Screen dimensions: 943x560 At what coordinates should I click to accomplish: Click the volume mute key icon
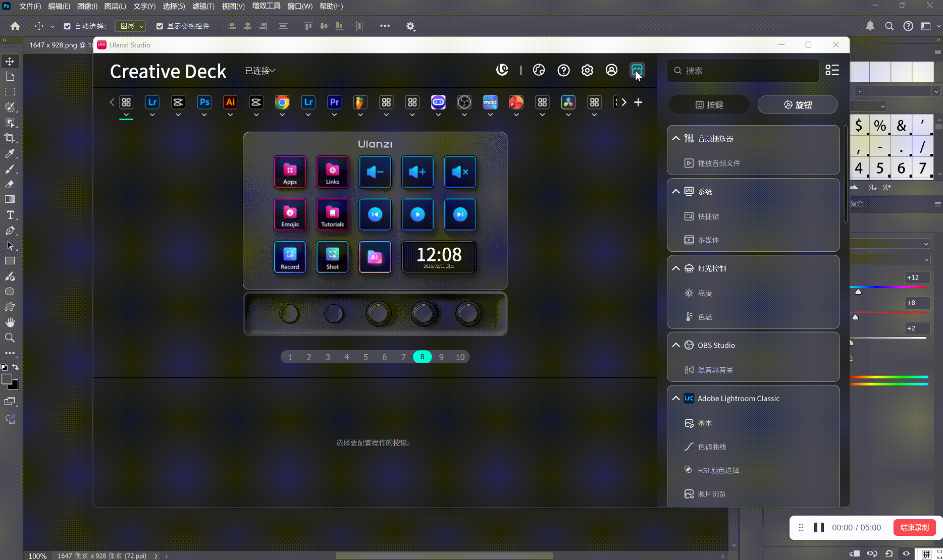coord(460,172)
